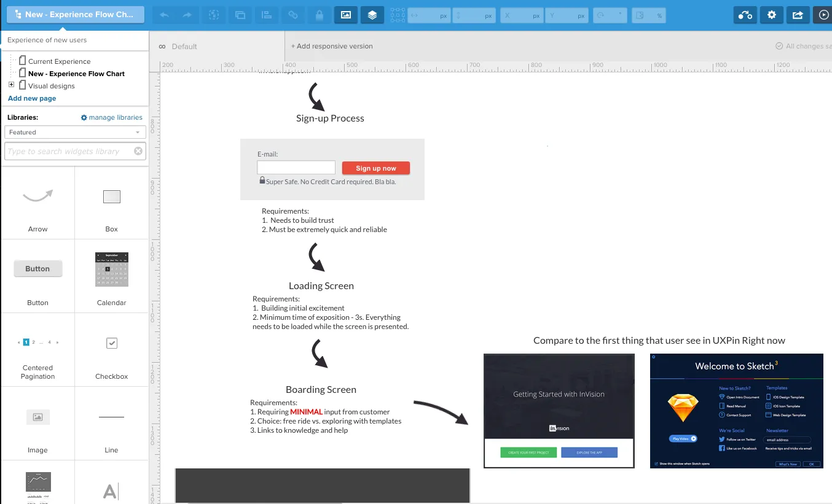This screenshot has width=832, height=504.
Task: Select the Current Experience page
Action: [x=59, y=61]
